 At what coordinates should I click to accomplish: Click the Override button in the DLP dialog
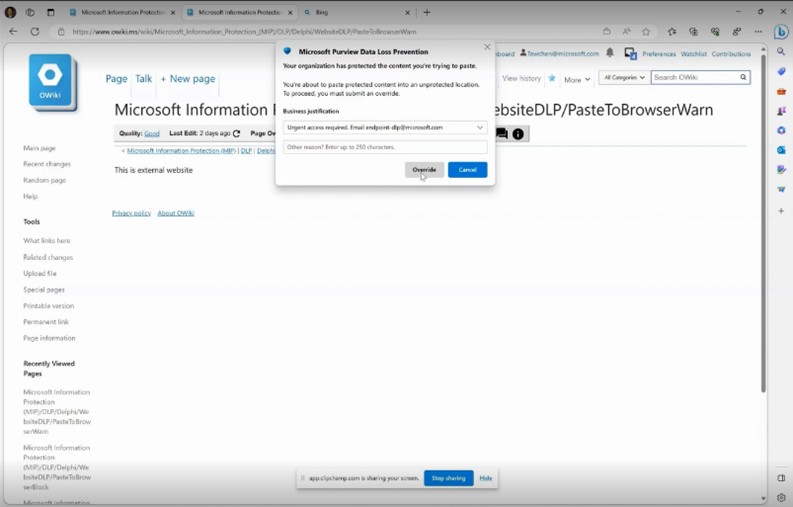click(424, 170)
